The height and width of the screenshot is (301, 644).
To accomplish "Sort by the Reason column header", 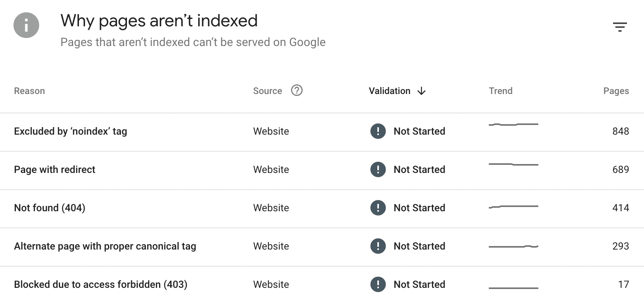I will coord(29,91).
